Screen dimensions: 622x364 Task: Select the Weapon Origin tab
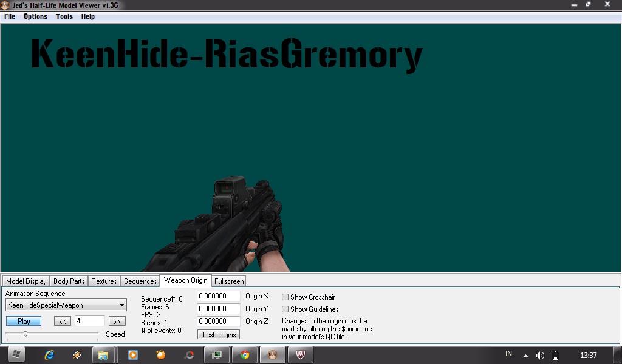(x=186, y=280)
